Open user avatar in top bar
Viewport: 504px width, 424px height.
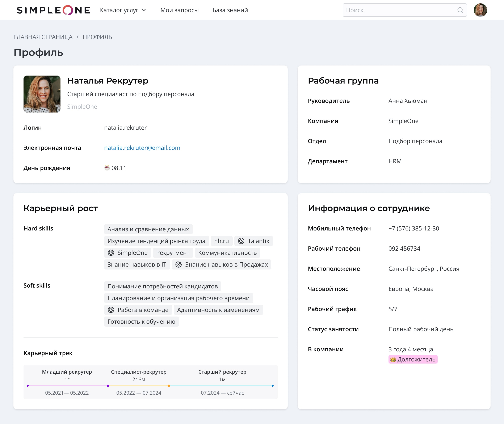(x=480, y=10)
